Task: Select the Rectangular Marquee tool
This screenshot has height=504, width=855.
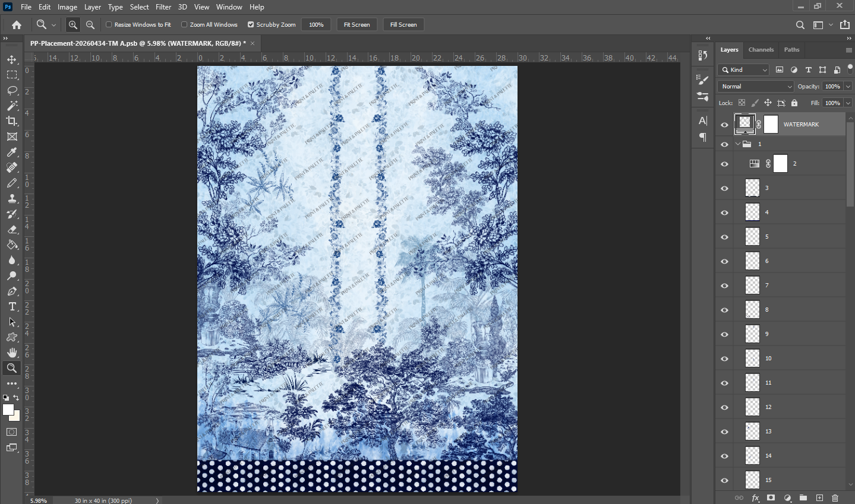Action: pyautogui.click(x=12, y=75)
